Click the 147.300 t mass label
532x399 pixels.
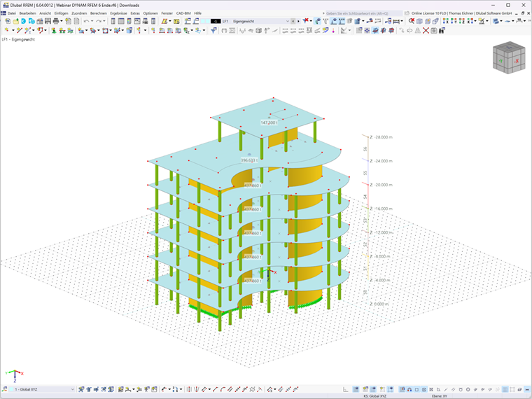pyautogui.click(x=269, y=122)
